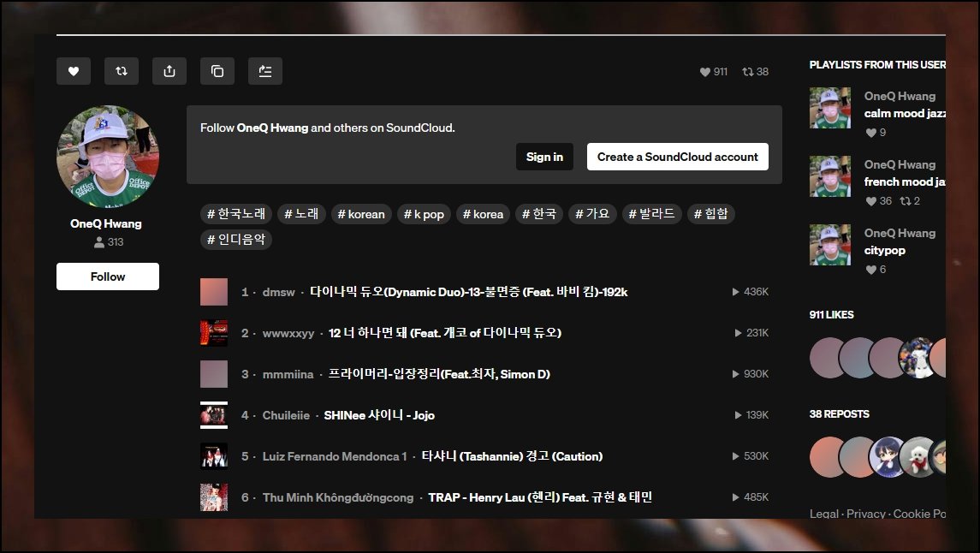
Task: Open track title 다이나믹 듀오(Dynamic Duo)-13-불면증
Action: pyautogui.click(x=469, y=292)
